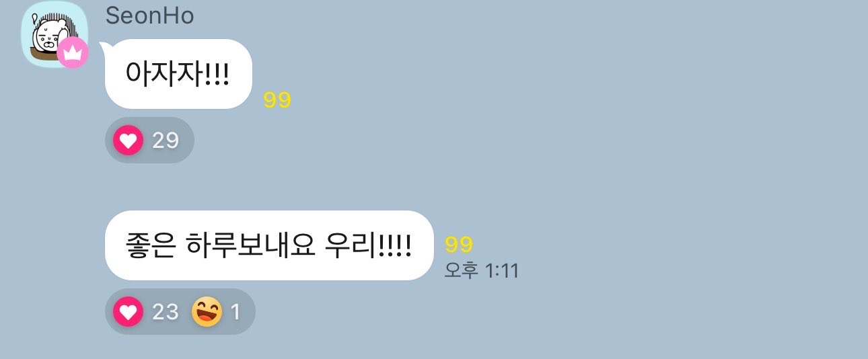Toggle the heart reaction on first message pill
Screen dimensions: 868x359
pyautogui.click(x=149, y=141)
